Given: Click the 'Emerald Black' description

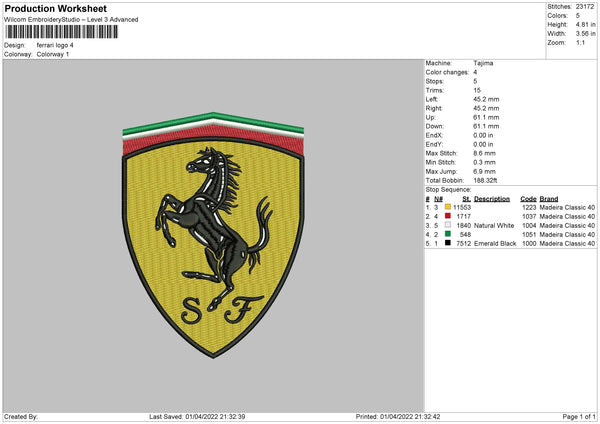Looking at the screenshot, I should tap(495, 243).
